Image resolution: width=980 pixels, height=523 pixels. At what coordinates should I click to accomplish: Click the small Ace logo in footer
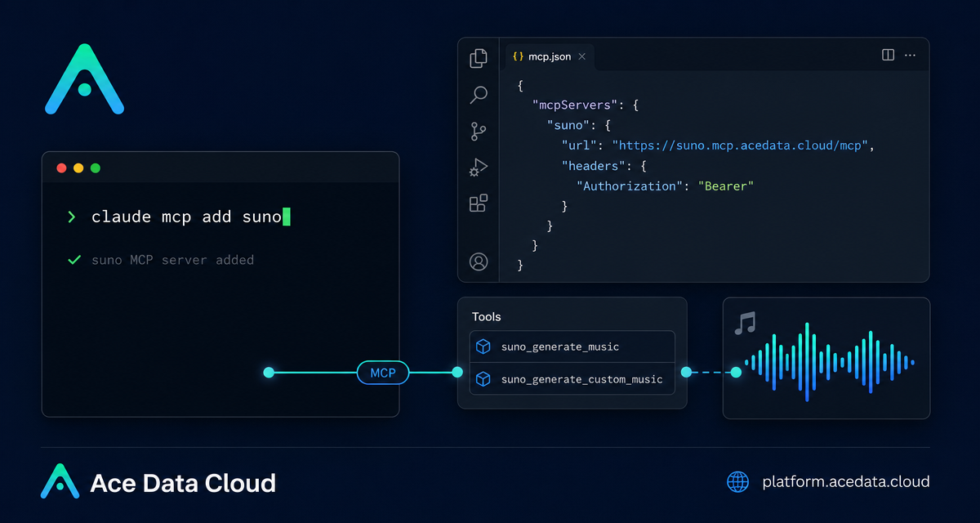pyautogui.click(x=60, y=481)
